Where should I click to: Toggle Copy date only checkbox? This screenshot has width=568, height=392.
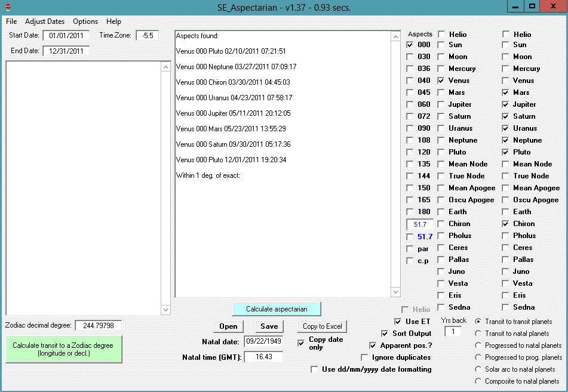pyautogui.click(x=301, y=342)
